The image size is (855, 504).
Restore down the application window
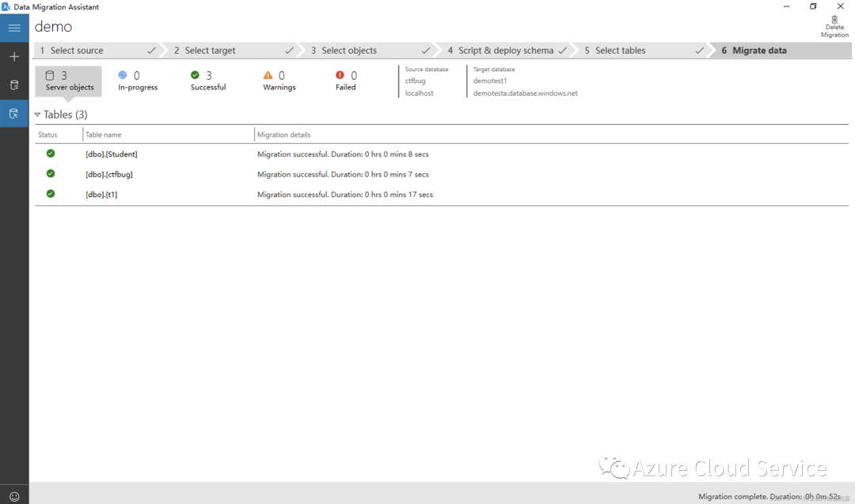813,6
